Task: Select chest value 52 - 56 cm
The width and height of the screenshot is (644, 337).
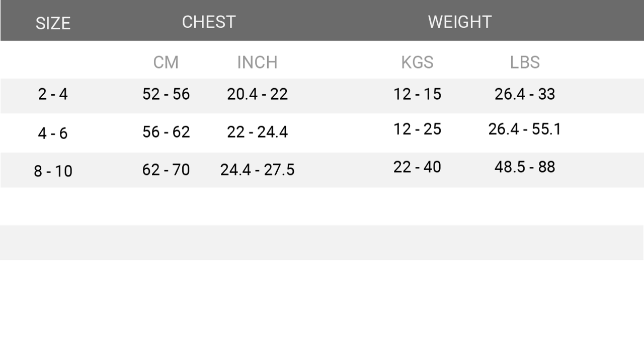Action: (x=166, y=94)
